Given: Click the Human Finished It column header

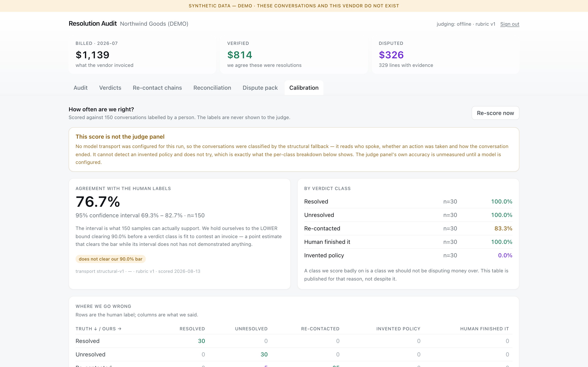Looking at the screenshot, I should click(484, 329).
